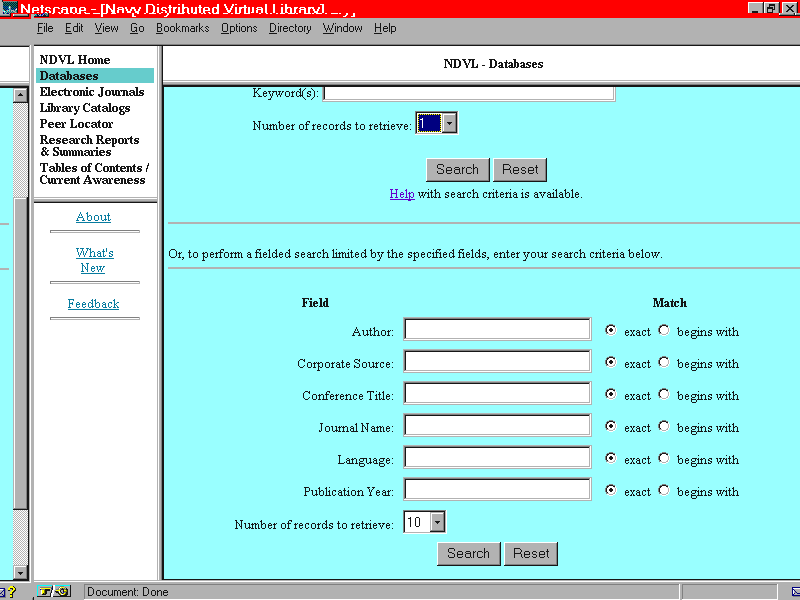Follow the What's New link
This screenshot has height=600, width=800.
tap(94, 260)
